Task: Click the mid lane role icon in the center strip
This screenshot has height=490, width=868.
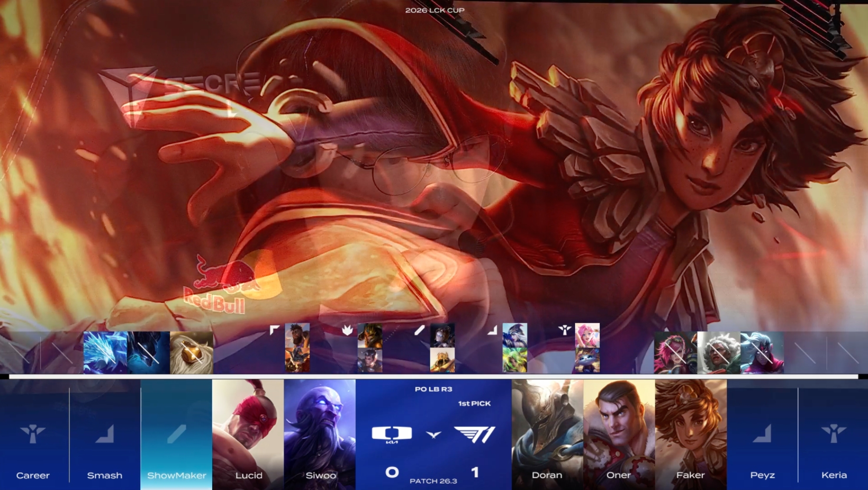Action: point(419,331)
